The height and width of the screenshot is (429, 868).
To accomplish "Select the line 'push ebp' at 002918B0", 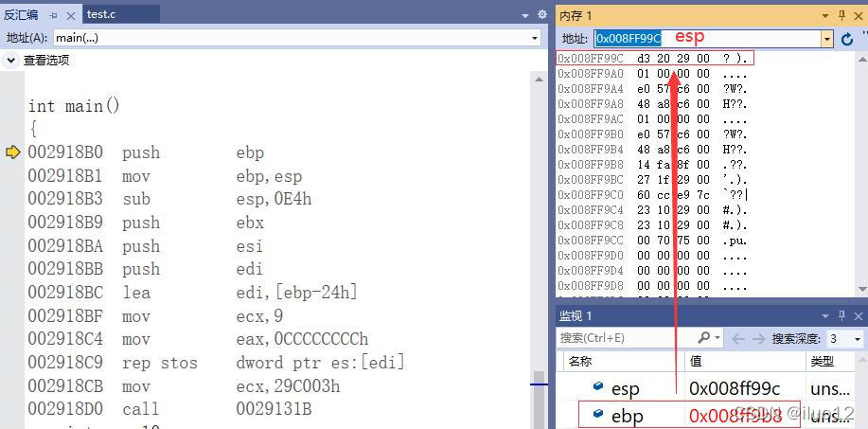I will coord(146,152).
